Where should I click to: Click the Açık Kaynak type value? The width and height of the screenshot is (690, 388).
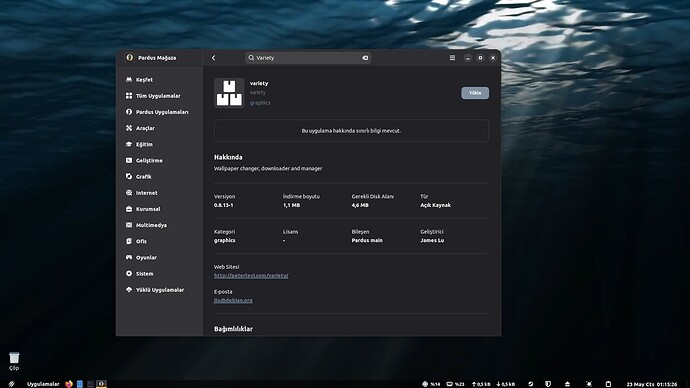(x=436, y=205)
